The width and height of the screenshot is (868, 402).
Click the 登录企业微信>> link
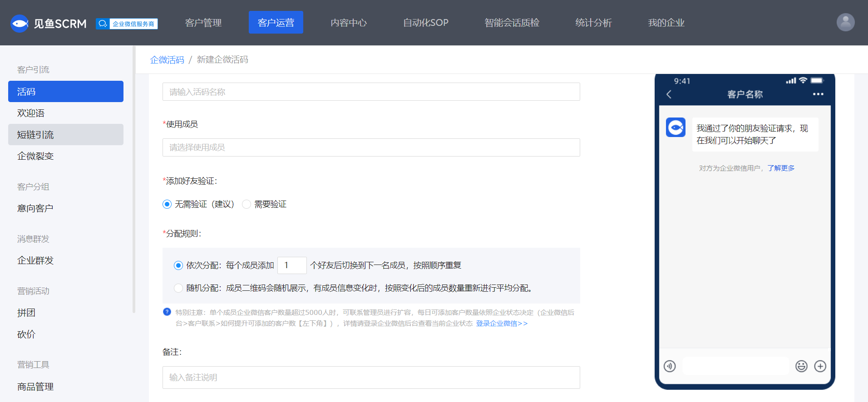pyautogui.click(x=502, y=324)
